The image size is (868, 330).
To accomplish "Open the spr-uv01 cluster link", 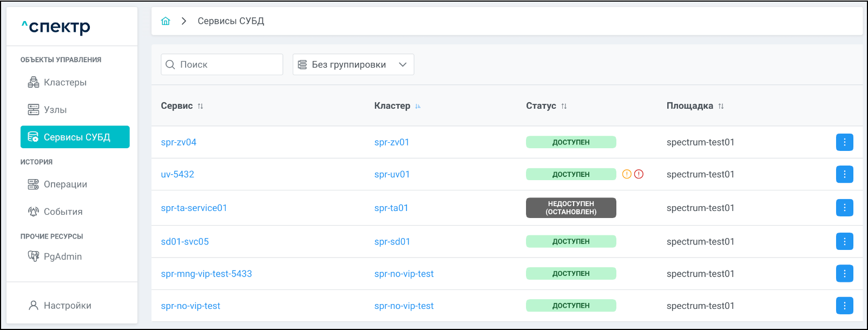I will click(x=392, y=174).
